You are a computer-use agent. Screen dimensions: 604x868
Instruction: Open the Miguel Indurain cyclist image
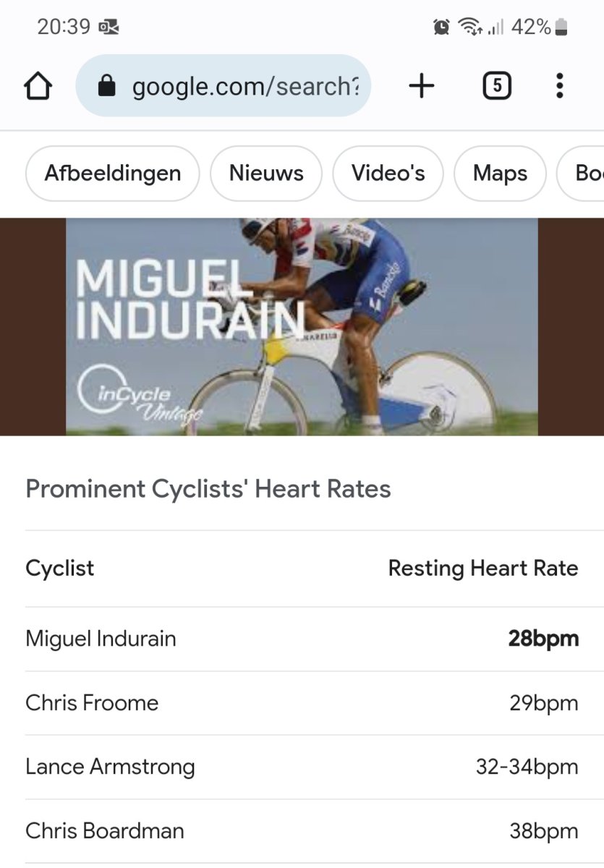[302, 327]
